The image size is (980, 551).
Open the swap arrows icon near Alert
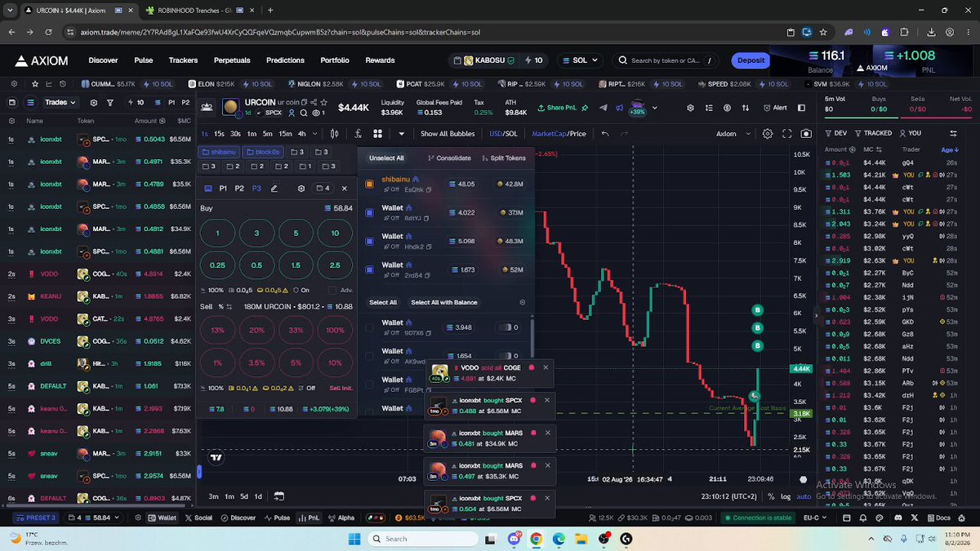pos(745,108)
